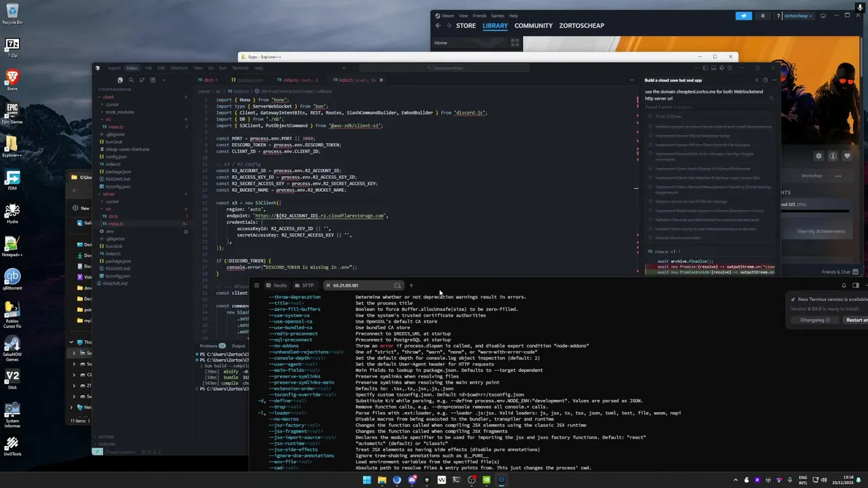Open the 7-Zip desktop shortcut

point(12,47)
